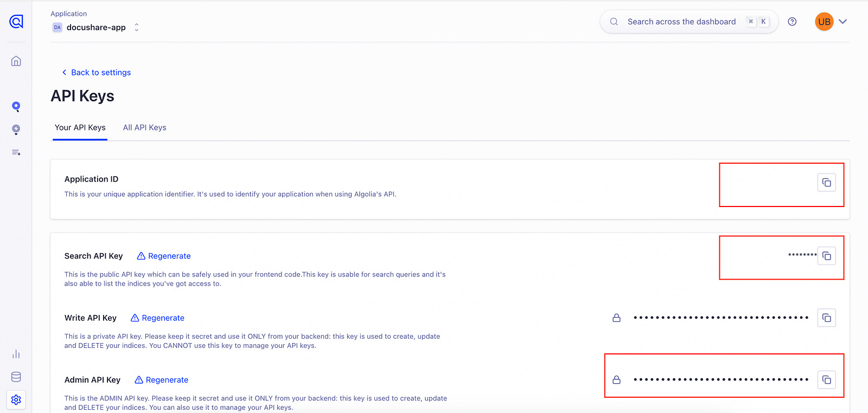The image size is (868, 413).
Task: Open the Home icon in the sidebar
Action: tap(16, 61)
